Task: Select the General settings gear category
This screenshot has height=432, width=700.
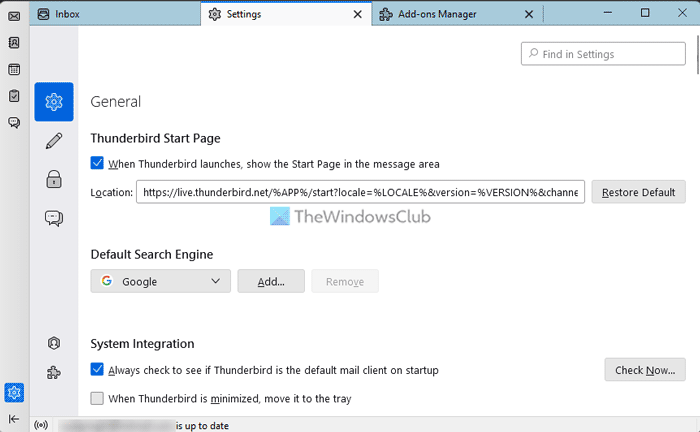Action: (x=54, y=102)
